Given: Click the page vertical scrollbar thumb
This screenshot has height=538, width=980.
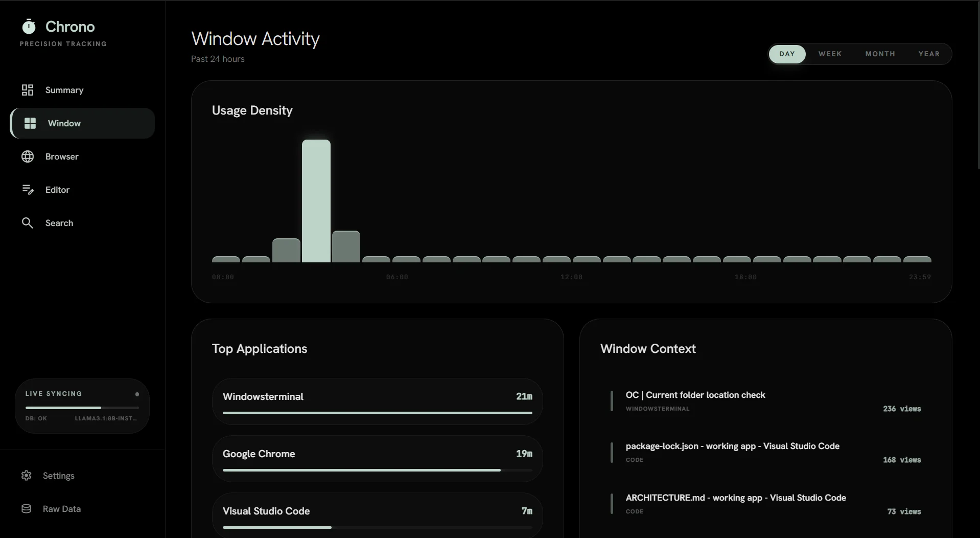Looking at the screenshot, I should pyautogui.click(x=978, y=85).
